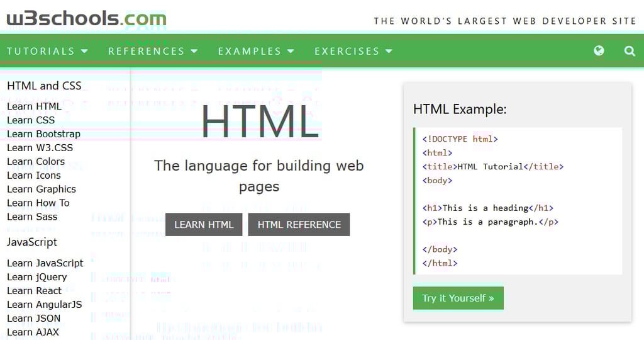Expand the Tutorials dropdown menu
Screen dimensions: 644x340
48,51
